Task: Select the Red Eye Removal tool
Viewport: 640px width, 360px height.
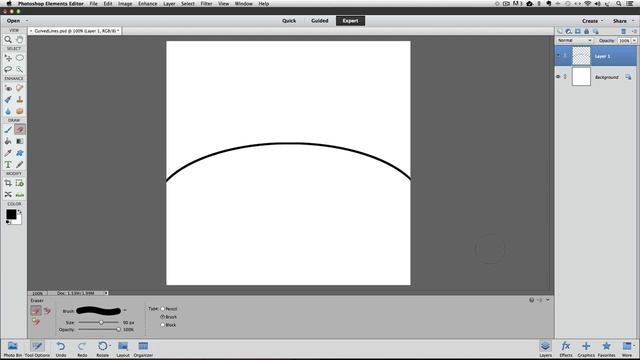Action: click(x=8, y=88)
